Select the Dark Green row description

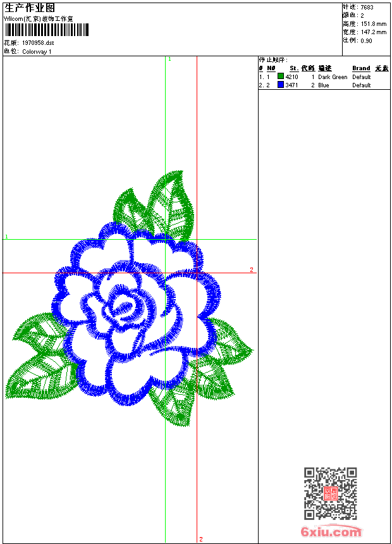point(333,77)
